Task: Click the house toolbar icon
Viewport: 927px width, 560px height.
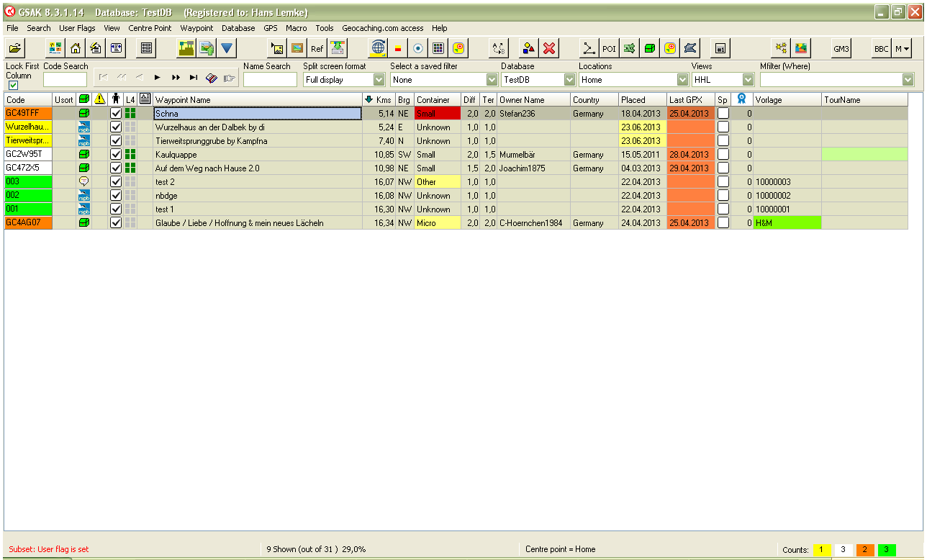Action: 76,48
